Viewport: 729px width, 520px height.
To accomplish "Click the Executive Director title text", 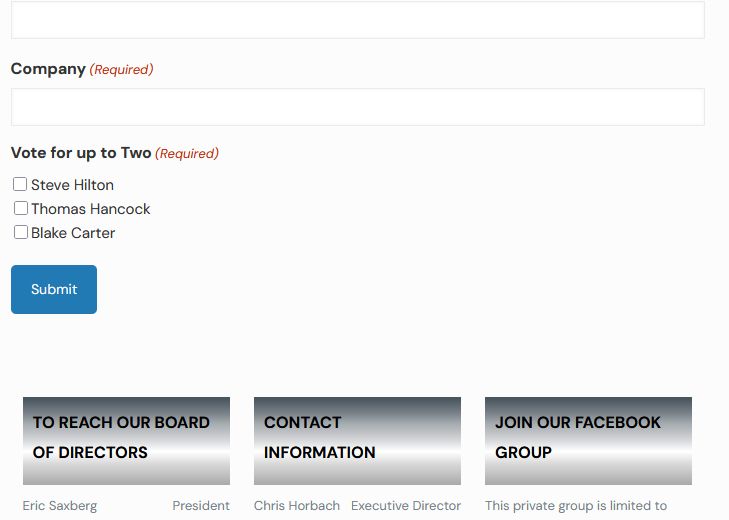I will pos(406,506).
